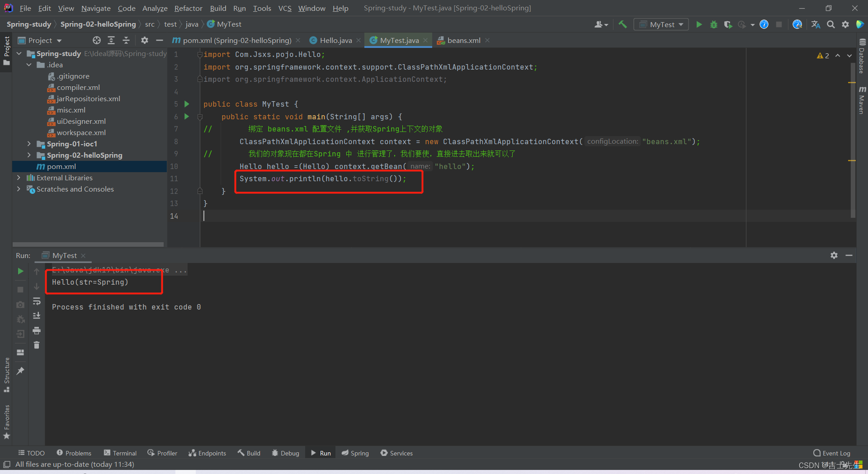Run MyTest with the green toolbar arrow

click(699, 24)
